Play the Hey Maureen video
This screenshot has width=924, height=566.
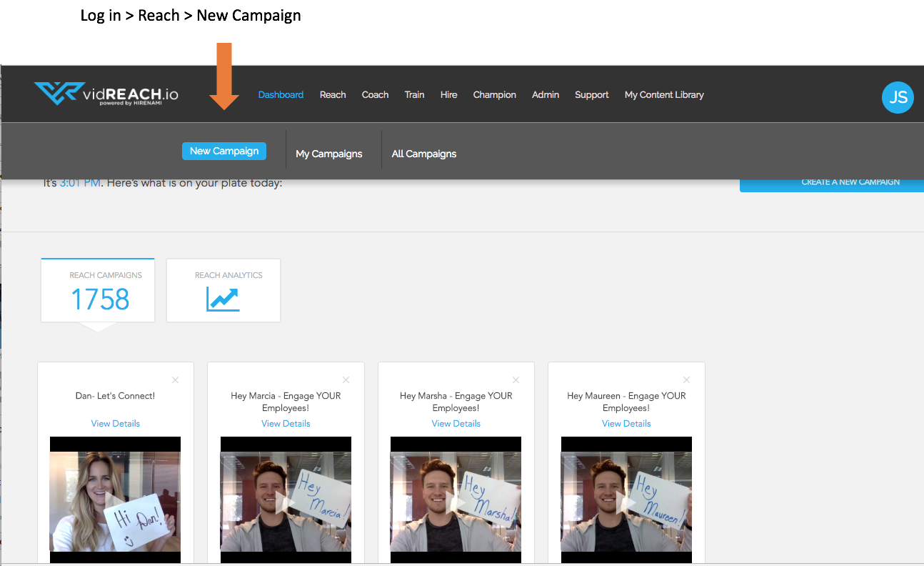point(626,502)
